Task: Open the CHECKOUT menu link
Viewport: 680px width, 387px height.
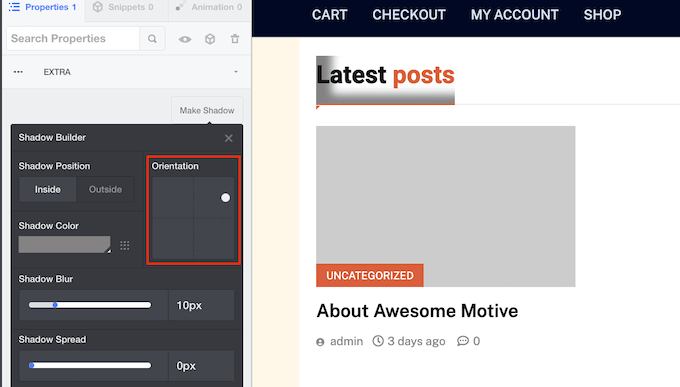Action: coord(409,15)
